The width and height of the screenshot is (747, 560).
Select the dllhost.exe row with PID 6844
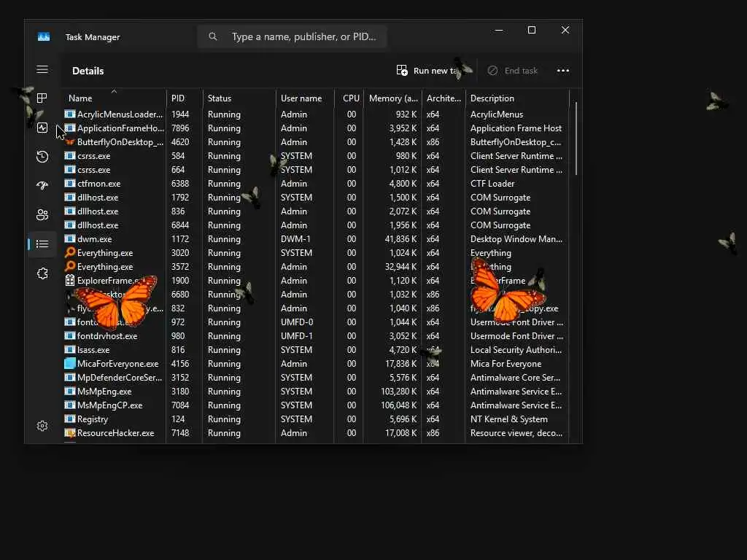point(315,225)
